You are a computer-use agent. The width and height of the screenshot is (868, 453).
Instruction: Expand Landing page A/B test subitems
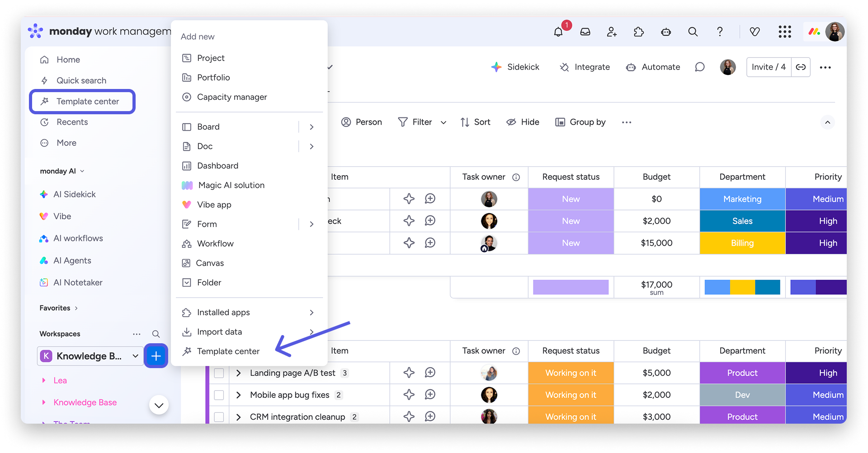[239, 373]
